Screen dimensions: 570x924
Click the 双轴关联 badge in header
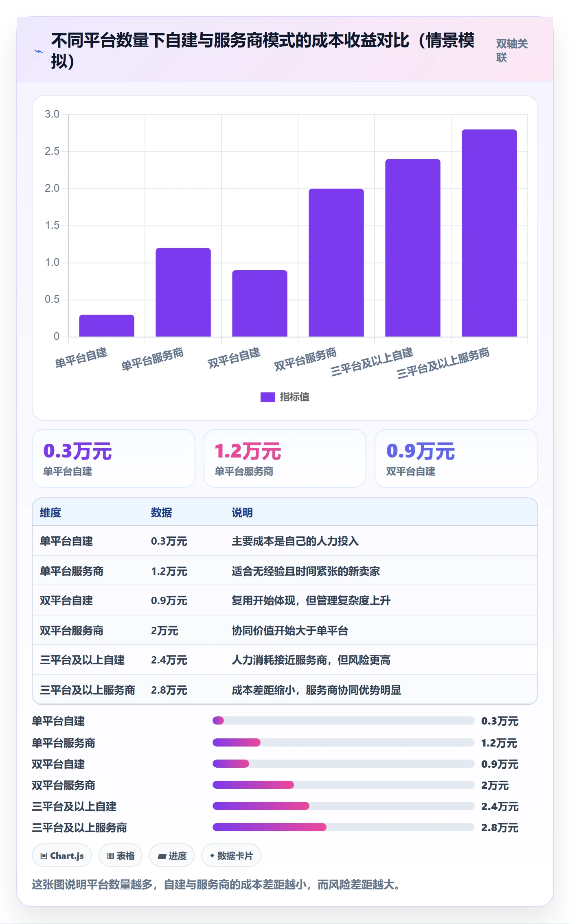click(512, 50)
